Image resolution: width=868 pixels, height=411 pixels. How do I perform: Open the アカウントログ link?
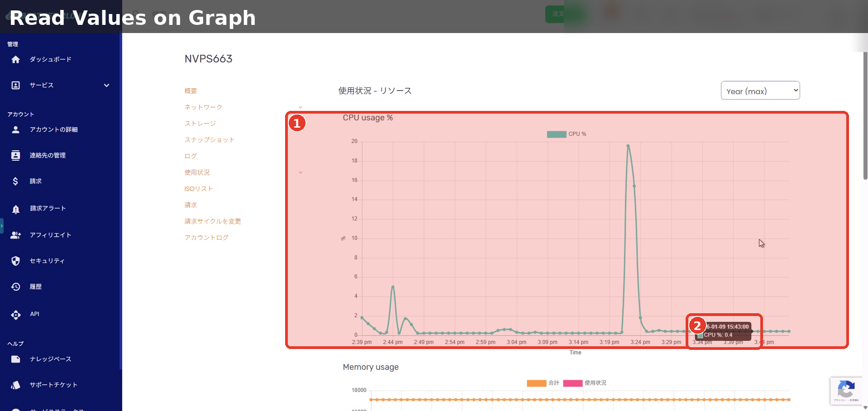click(x=206, y=238)
